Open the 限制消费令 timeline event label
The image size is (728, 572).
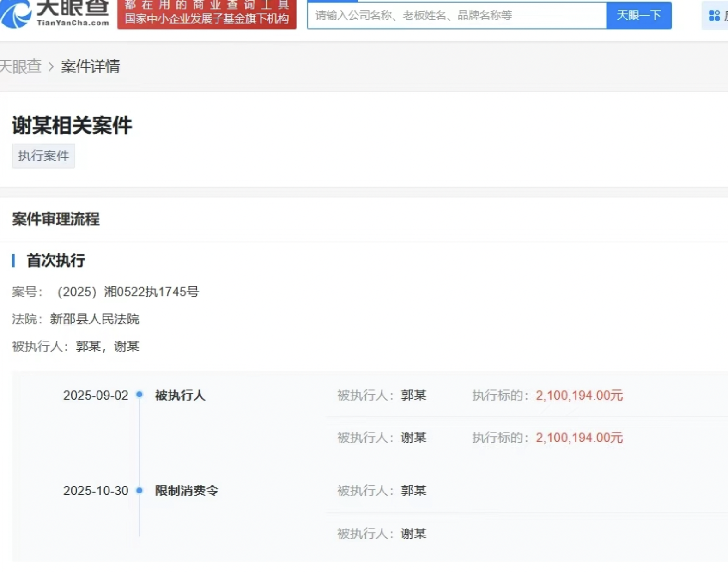(x=187, y=491)
